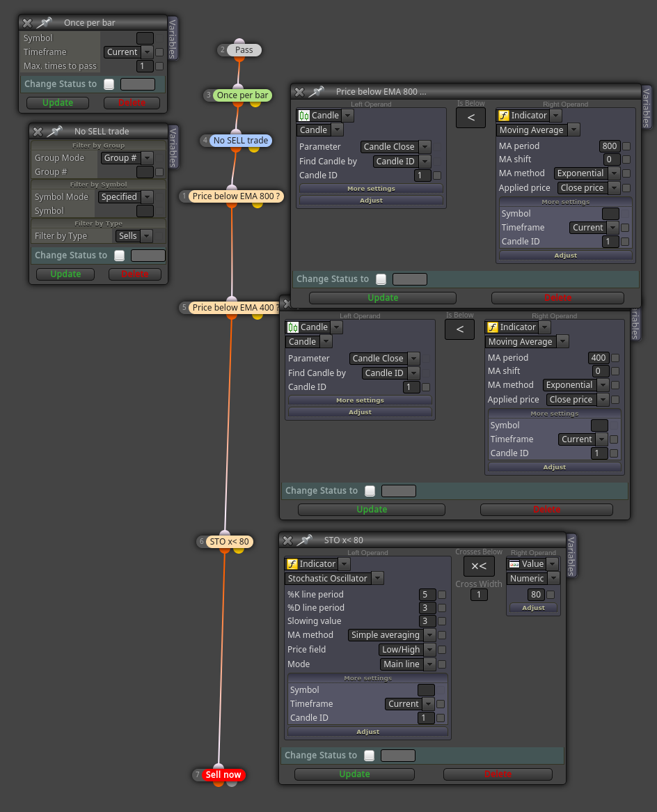
Task: Select the STO x< 80 node
Action: pos(230,542)
